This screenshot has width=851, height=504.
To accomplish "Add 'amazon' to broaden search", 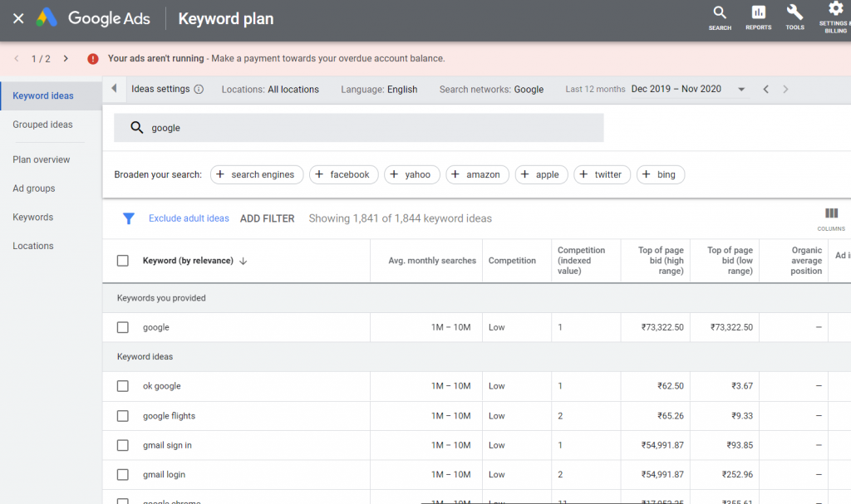I will [x=477, y=174].
